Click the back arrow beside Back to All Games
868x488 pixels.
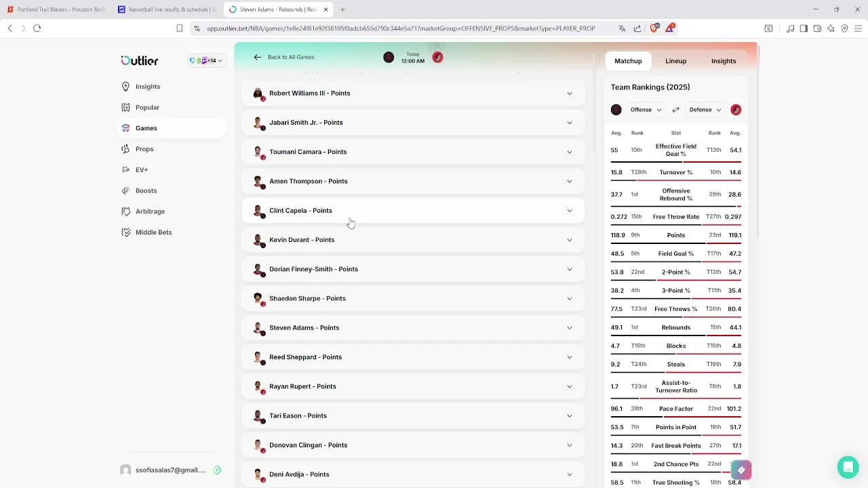(x=257, y=57)
